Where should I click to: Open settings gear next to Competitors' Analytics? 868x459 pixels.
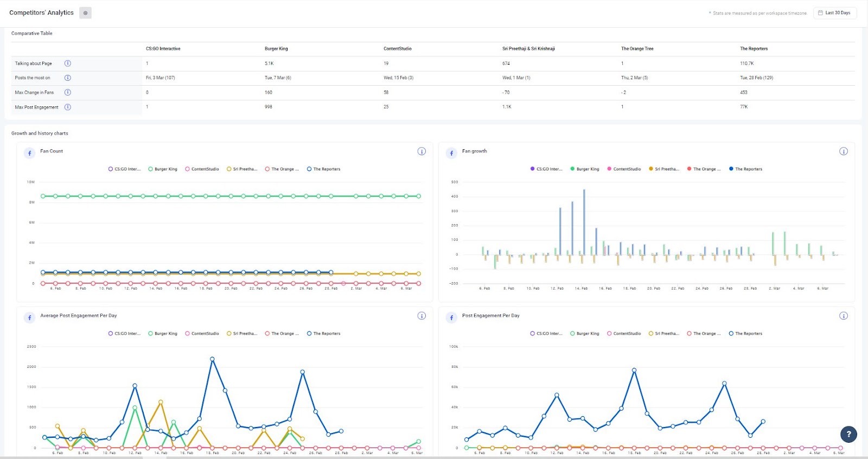point(85,13)
